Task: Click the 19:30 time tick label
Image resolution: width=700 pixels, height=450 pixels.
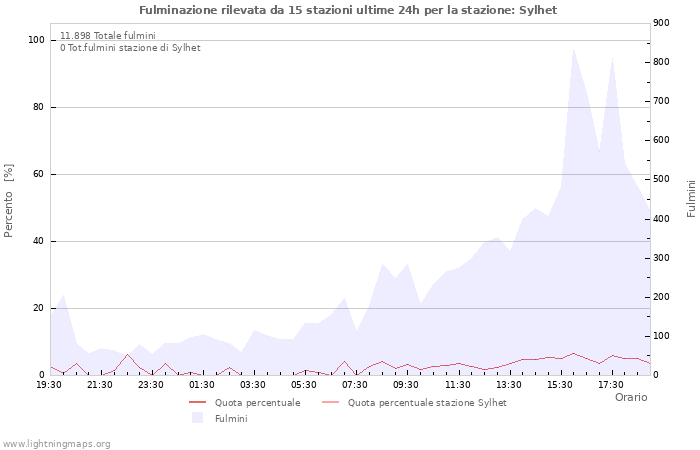Action: click(49, 384)
